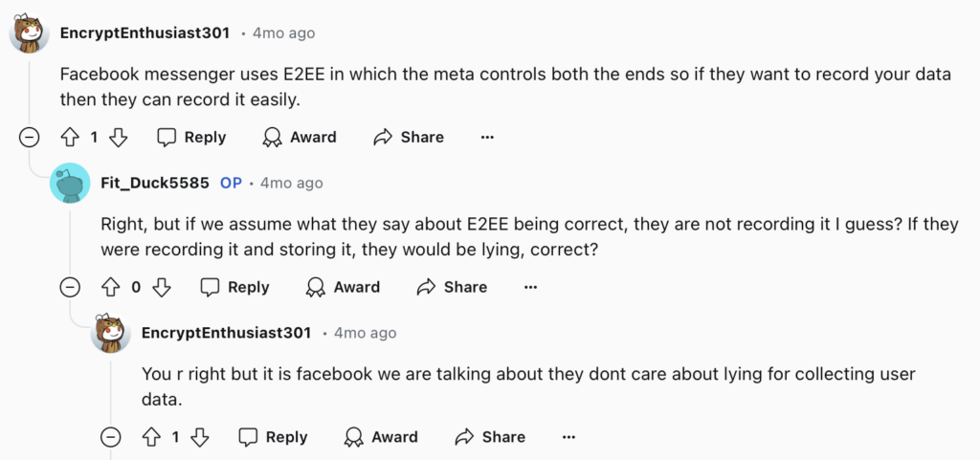Downvote the last comment about lying
The width and height of the screenshot is (980, 460).
point(200,437)
